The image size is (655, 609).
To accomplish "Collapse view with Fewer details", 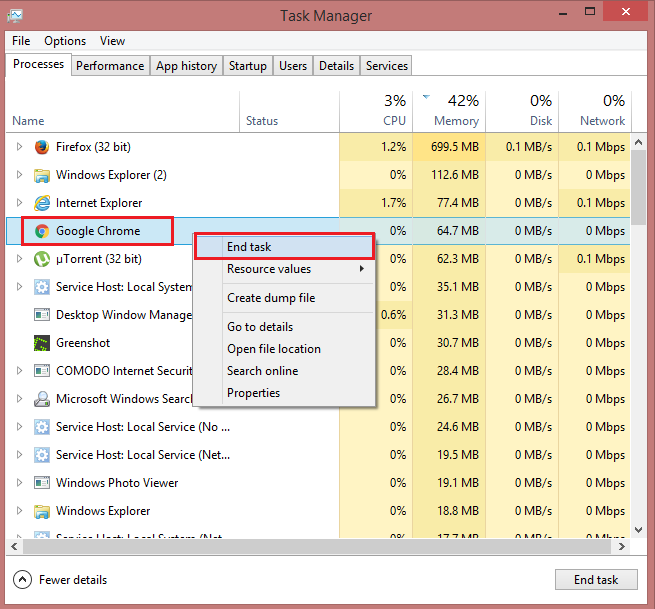I will [62, 580].
